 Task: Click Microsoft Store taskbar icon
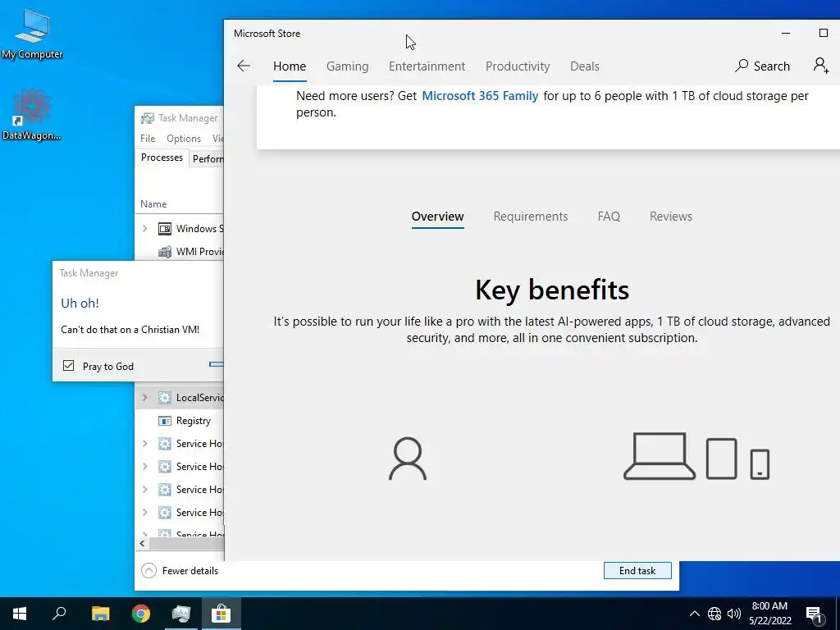pos(221,614)
